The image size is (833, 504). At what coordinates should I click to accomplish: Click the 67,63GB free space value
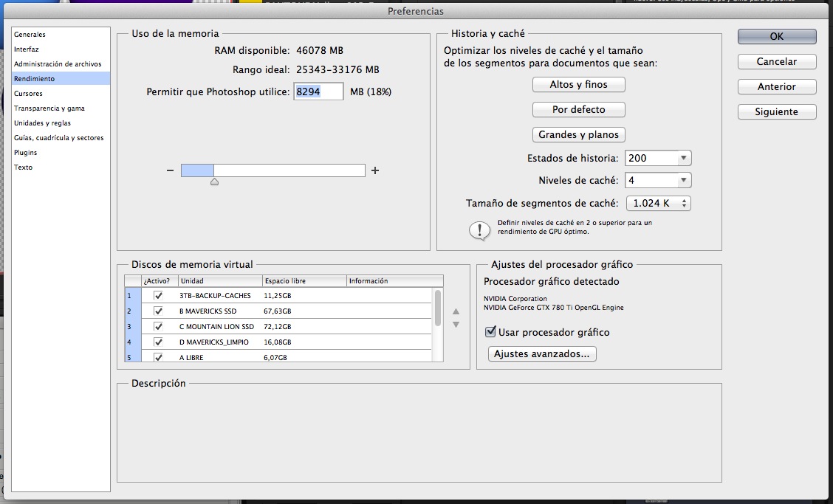click(x=277, y=311)
